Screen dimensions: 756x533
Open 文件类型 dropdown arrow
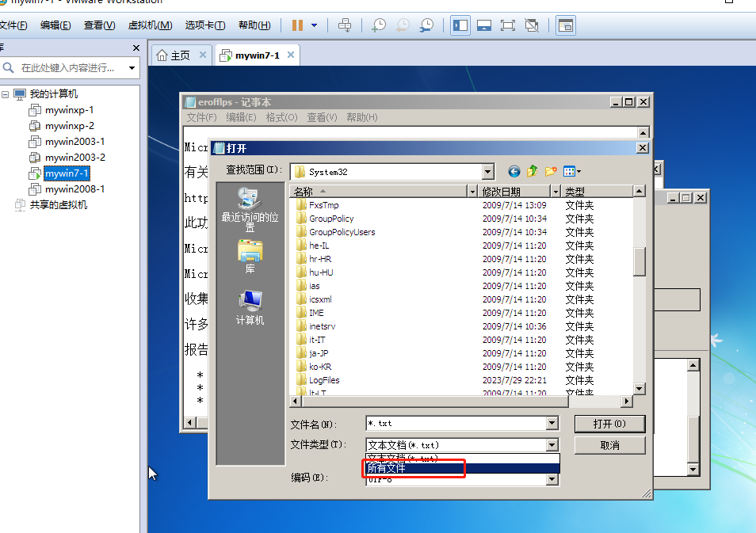pos(552,445)
